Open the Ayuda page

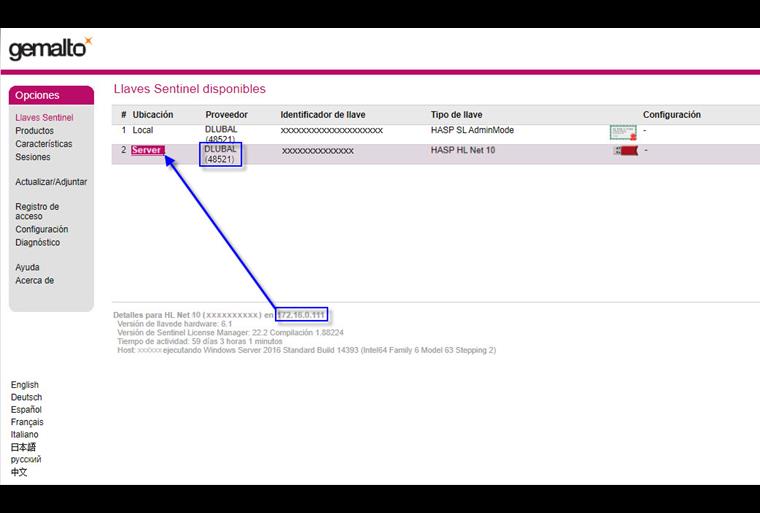click(x=27, y=267)
